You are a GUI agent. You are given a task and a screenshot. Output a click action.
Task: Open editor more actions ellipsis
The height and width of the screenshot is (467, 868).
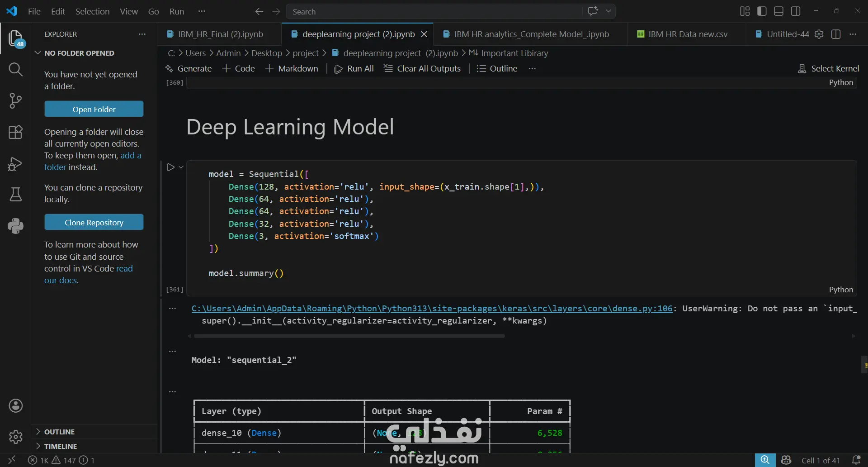tap(853, 34)
